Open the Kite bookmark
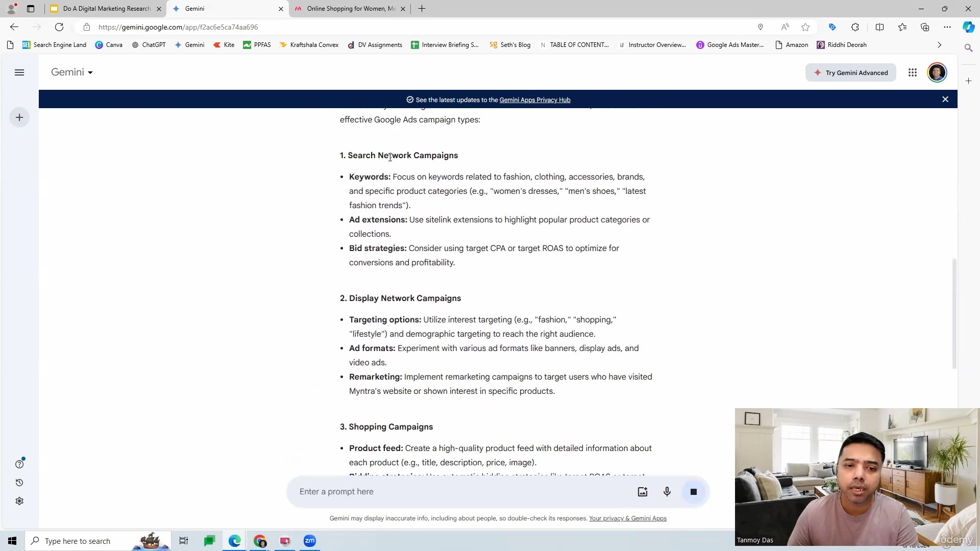Viewport: 980px width, 551px height. (x=224, y=45)
